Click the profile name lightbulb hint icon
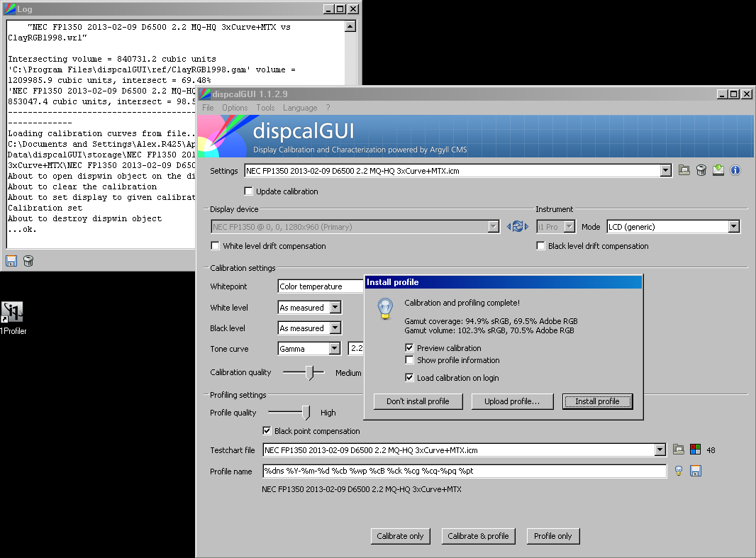 click(x=679, y=471)
